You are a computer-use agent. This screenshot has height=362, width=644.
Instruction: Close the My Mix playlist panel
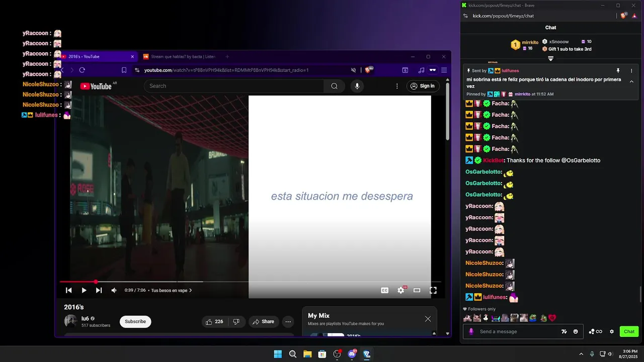(428, 319)
